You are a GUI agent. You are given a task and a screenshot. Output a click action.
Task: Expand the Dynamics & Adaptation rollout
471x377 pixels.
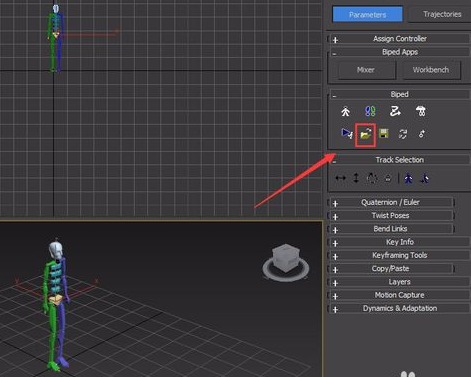(400, 308)
